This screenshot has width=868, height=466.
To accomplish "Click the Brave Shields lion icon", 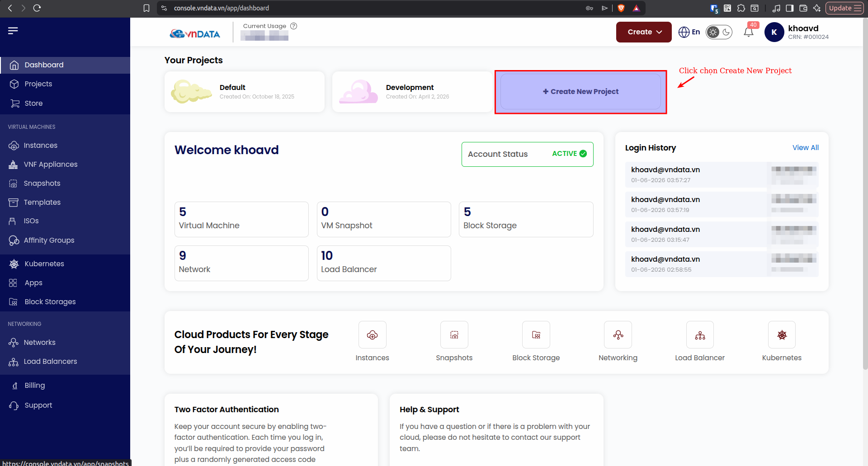I will pyautogui.click(x=621, y=8).
